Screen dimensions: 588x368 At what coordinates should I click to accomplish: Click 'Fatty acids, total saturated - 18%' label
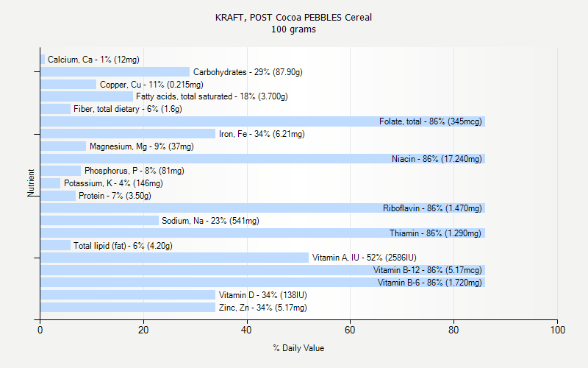[196, 96]
